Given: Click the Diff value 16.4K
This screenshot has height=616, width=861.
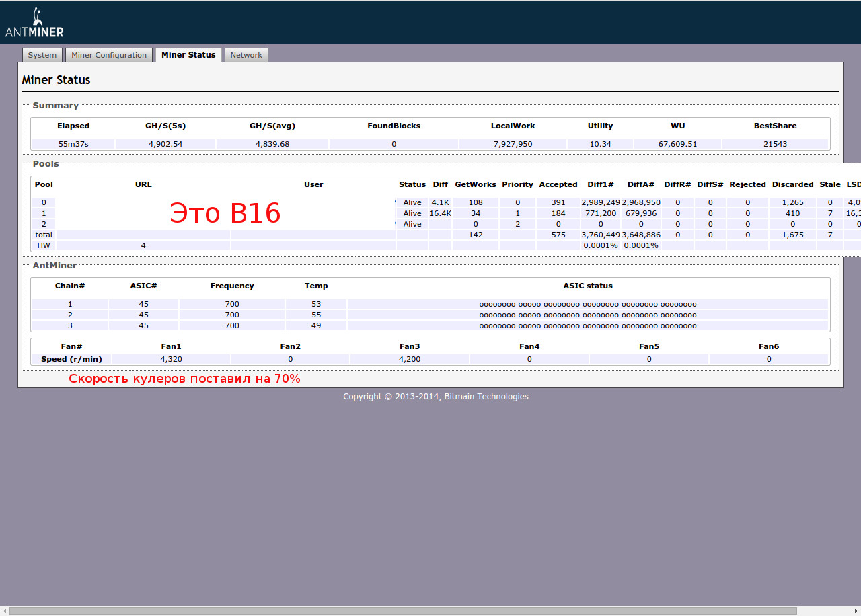Looking at the screenshot, I should pyautogui.click(x=440, y=213).
